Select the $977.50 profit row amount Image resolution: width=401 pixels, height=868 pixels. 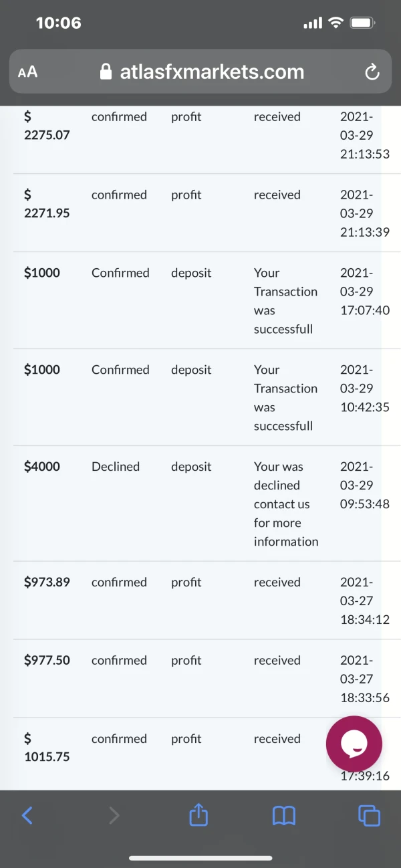pos(47,661)
